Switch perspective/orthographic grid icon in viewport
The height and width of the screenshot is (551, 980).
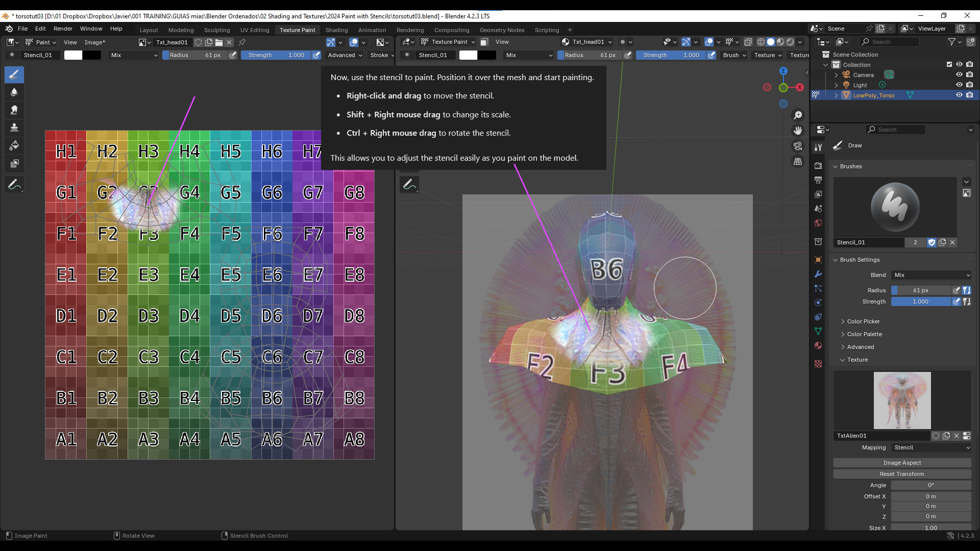(798, 161)
